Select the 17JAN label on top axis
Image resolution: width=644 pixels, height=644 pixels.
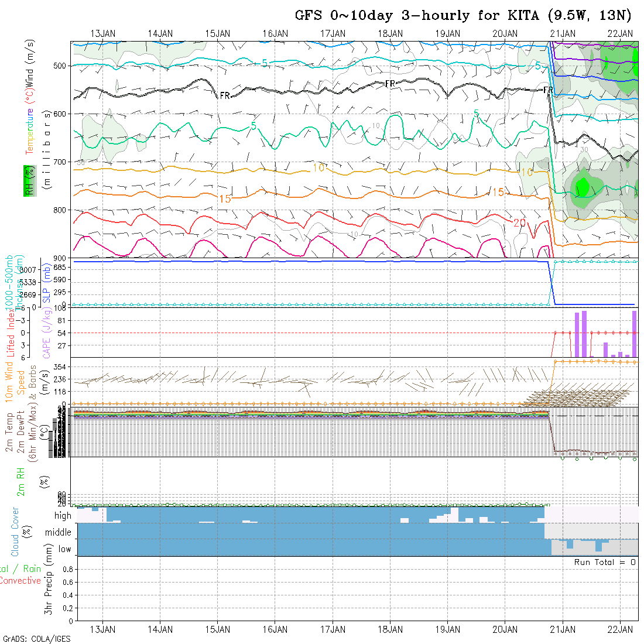coord(333,33)
